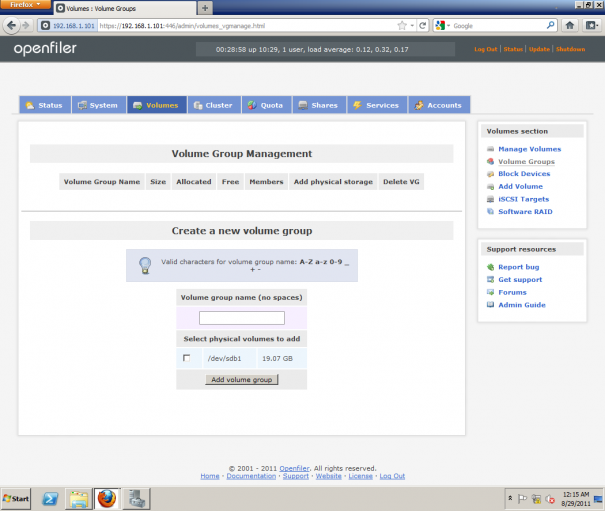Viewport: 605px width, 511px height.
Task: Focus the URL address field
Action: point(247,25)
